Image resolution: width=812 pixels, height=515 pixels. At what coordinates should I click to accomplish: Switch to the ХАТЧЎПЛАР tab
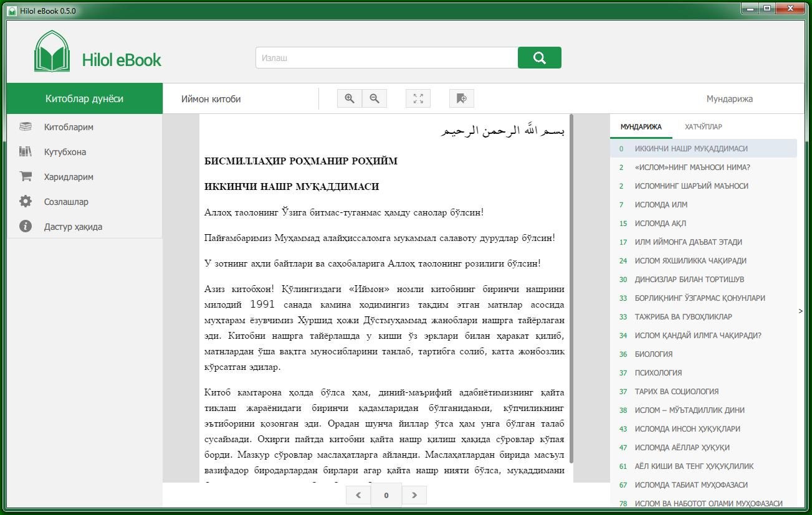pyautogui.click(x=704, y=127)
